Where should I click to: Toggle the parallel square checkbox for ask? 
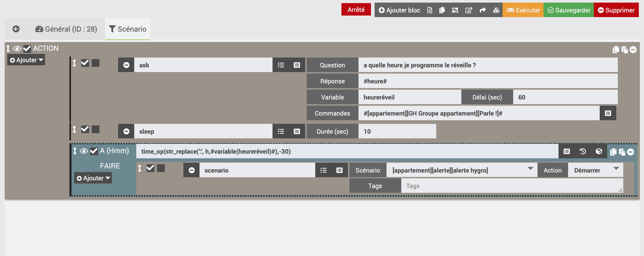point(96,63)
